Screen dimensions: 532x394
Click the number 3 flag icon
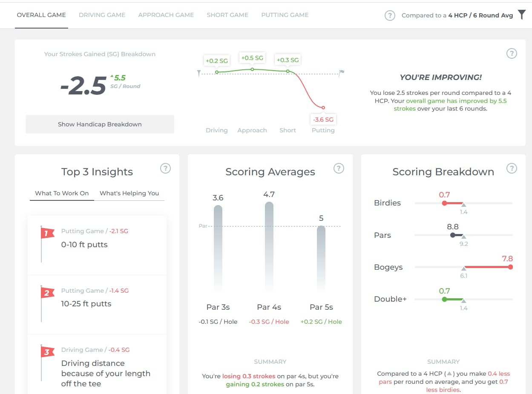47,352
